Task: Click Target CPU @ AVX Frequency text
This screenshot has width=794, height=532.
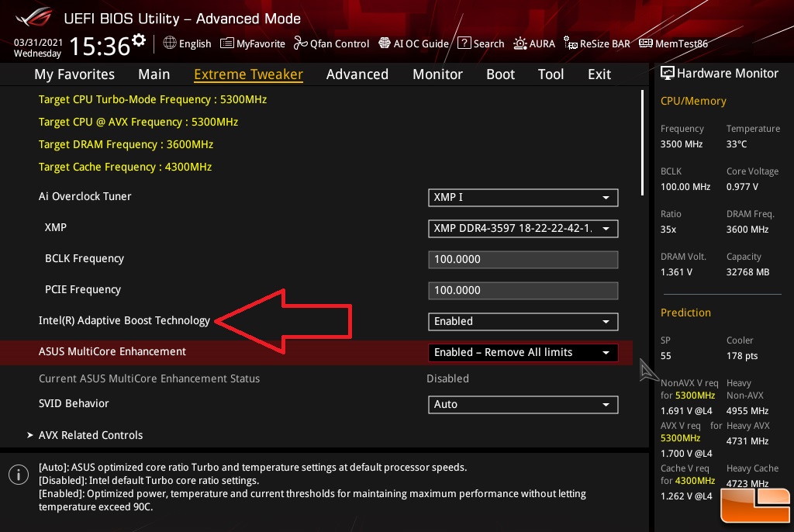Action: tap(138, 122)
